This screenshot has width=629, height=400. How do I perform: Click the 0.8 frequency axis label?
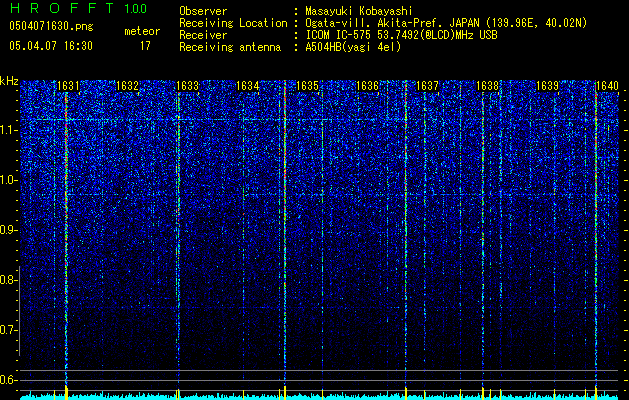pyautogui.click(x=8, y=280)
